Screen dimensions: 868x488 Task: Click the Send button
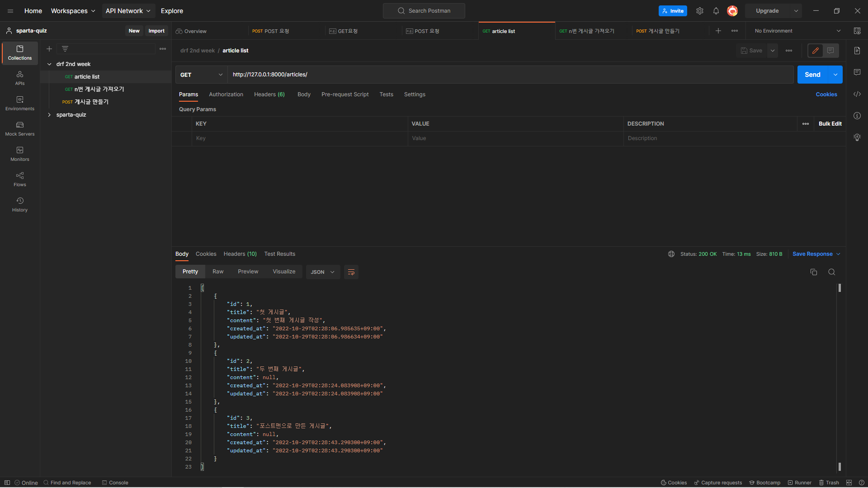[812, 75]
